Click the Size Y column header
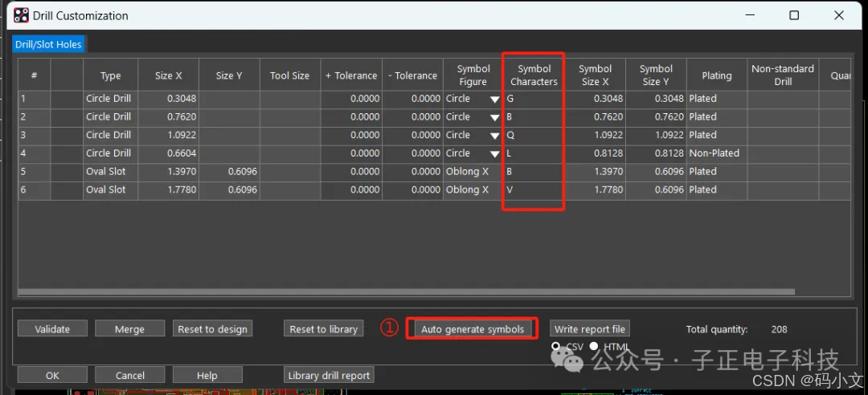This screenshot has height=395, width=868. (x=229, y=75)
